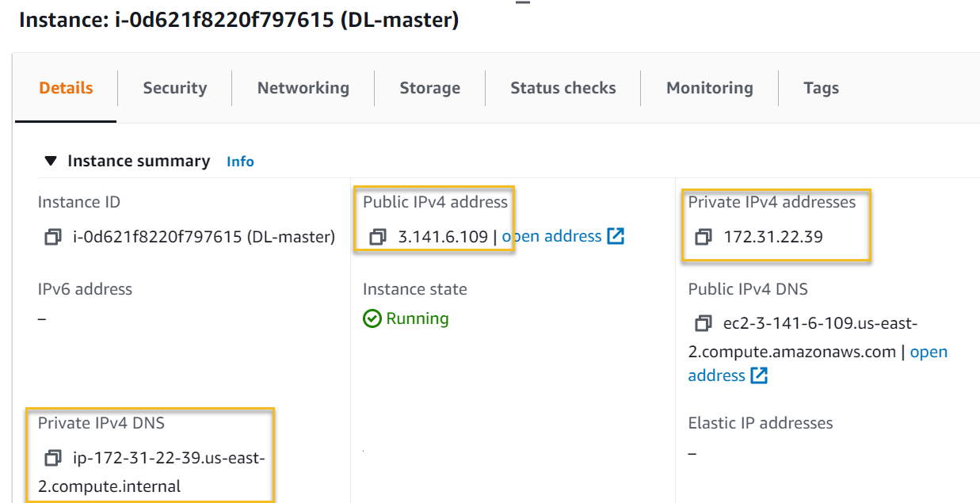Click the 3.141.6.109 public IP text
The height and width of the screenshot is (503, 980).
pos(443,237)
